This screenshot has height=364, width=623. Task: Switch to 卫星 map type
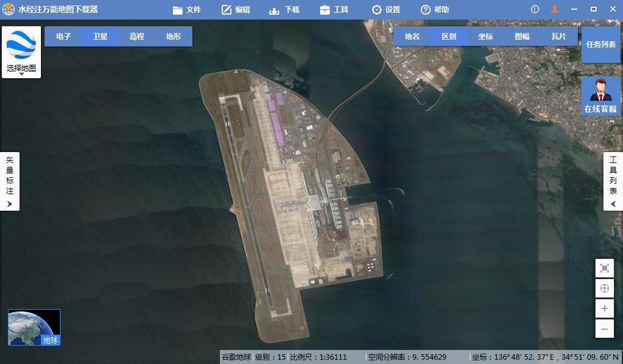(x=100, y=37)
